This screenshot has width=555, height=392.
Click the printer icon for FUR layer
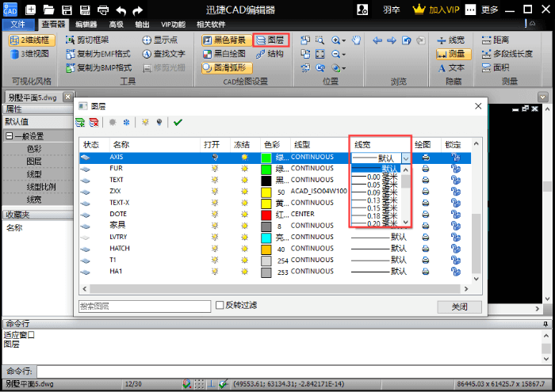coord(425,169)
